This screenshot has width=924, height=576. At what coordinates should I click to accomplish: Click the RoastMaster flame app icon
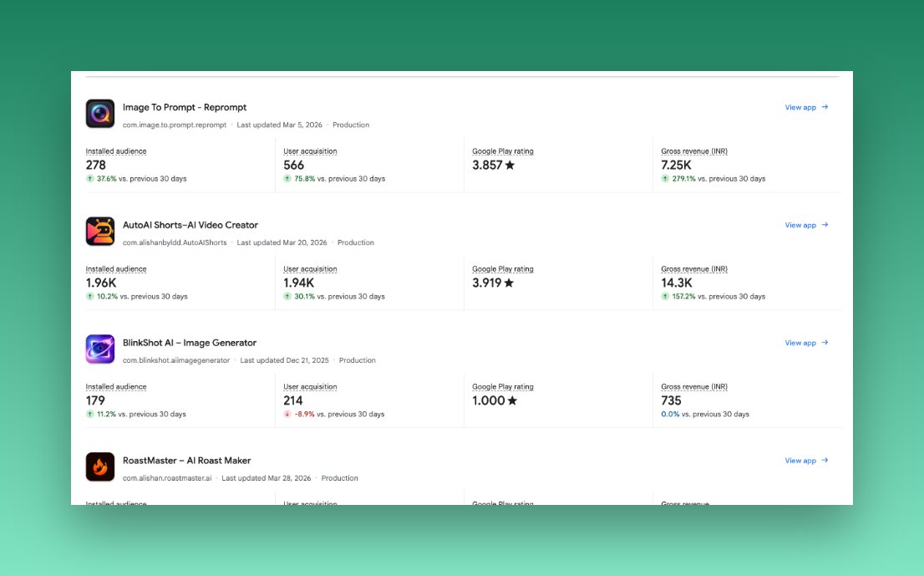(x=100, y=467)
